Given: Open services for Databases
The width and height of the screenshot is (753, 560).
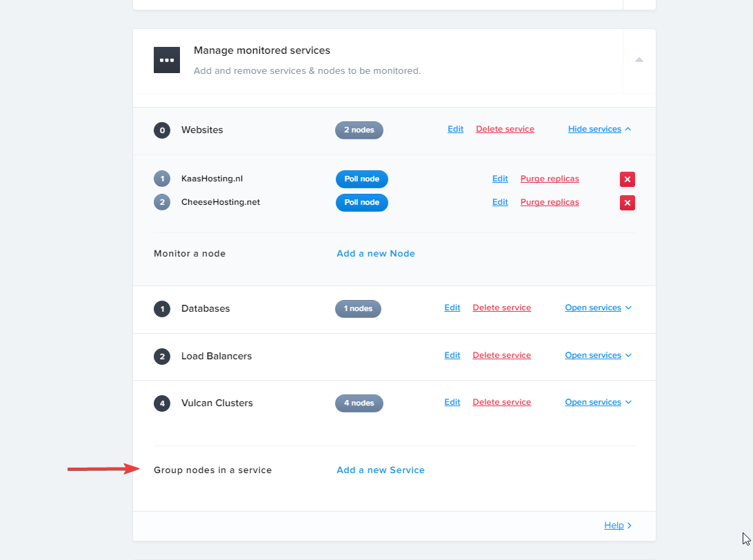Looking at the screenshot, I should (x=597, y=308).
